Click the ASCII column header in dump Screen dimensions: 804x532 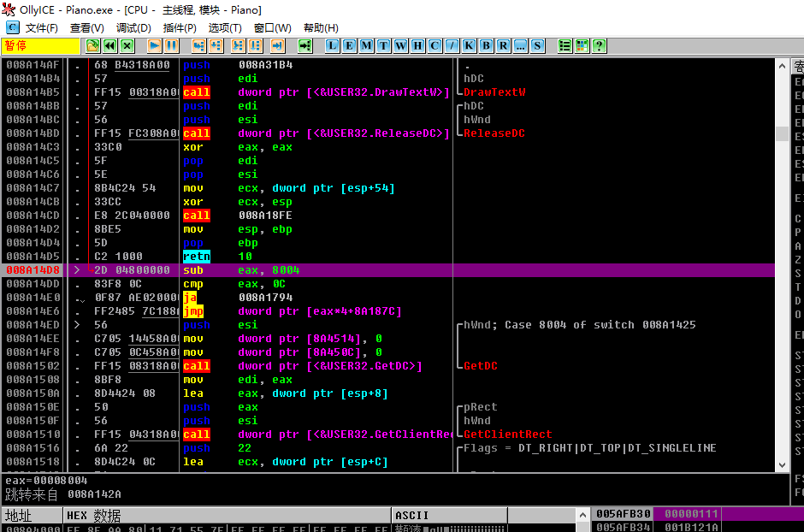pyautogui.click(x=450, y=515)
